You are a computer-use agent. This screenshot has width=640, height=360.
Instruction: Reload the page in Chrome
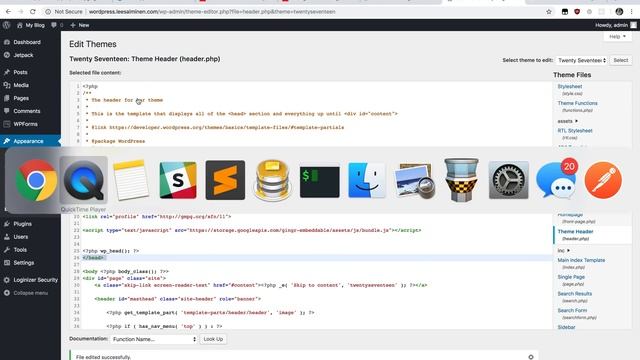[x=33, y=12]
